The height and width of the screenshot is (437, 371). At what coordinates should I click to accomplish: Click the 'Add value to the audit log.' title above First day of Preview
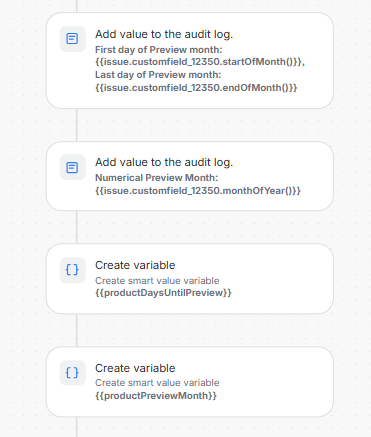(164, 34)
